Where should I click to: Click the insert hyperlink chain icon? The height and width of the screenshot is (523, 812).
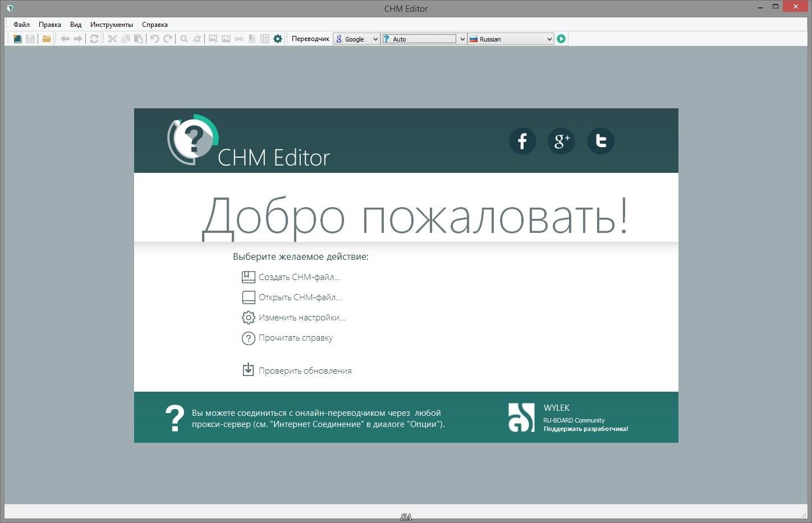click(239, 39)
